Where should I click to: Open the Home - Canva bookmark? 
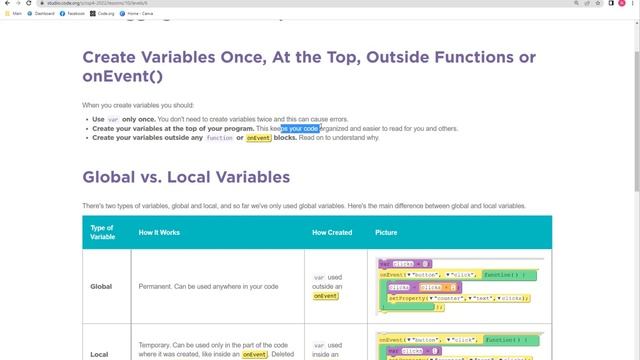coord(136,13)
